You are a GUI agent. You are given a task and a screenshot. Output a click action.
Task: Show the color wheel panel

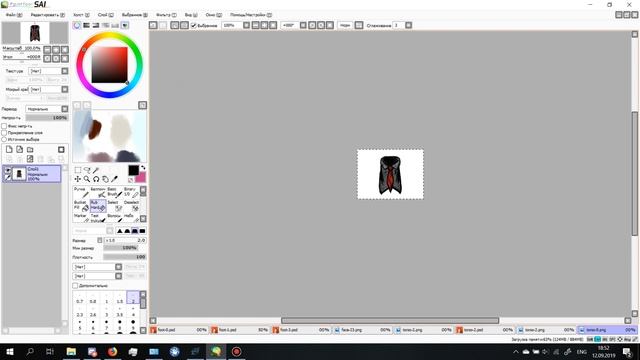tap(77, 25)
